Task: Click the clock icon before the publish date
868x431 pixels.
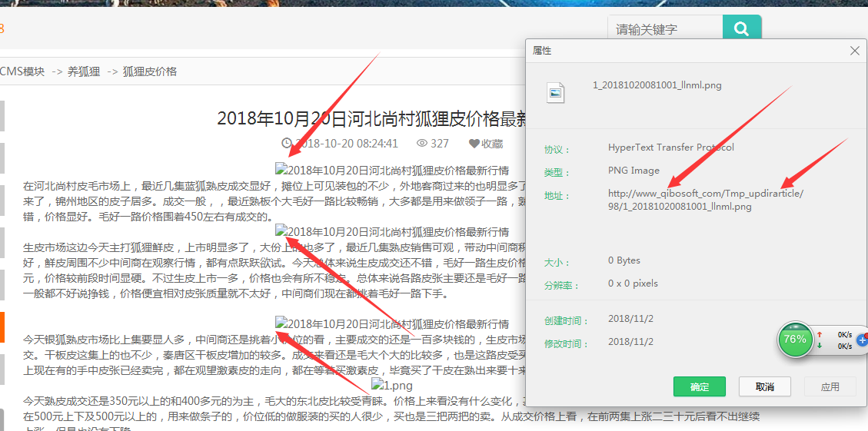Action: point(287,144)
